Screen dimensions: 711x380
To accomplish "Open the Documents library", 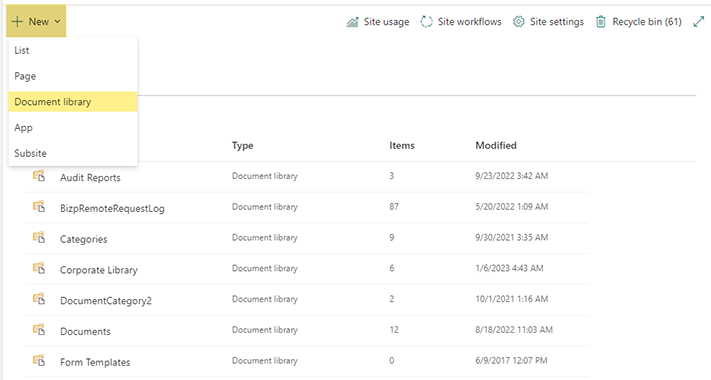I will pyautogui.click(x=85, y=331).
